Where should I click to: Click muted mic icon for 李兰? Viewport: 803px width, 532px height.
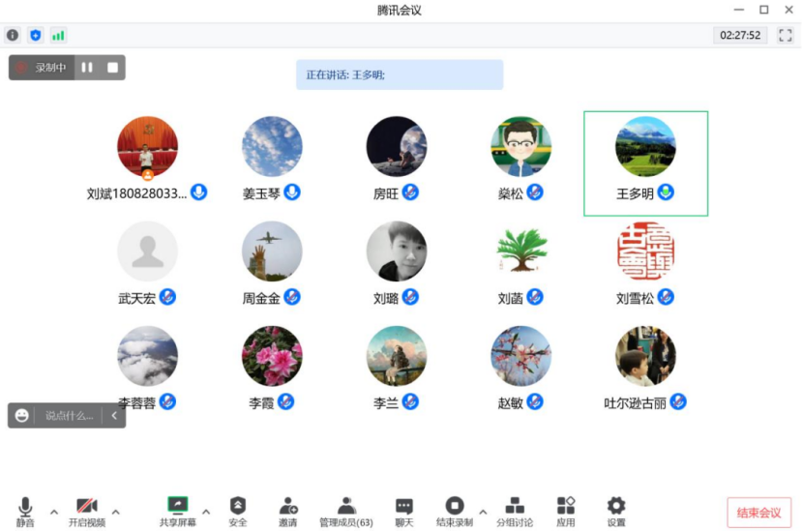point(410,402)
